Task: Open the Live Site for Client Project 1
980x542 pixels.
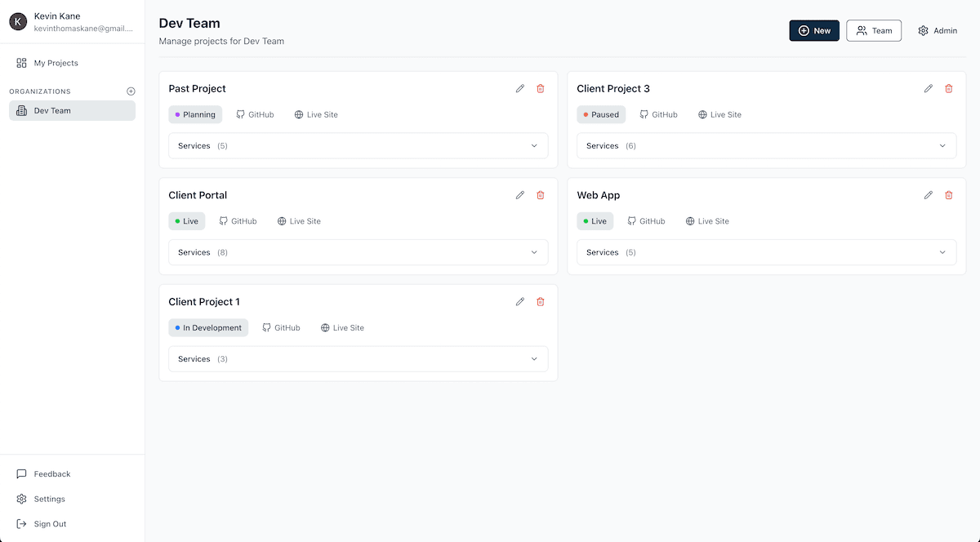Action: point(342,327)
